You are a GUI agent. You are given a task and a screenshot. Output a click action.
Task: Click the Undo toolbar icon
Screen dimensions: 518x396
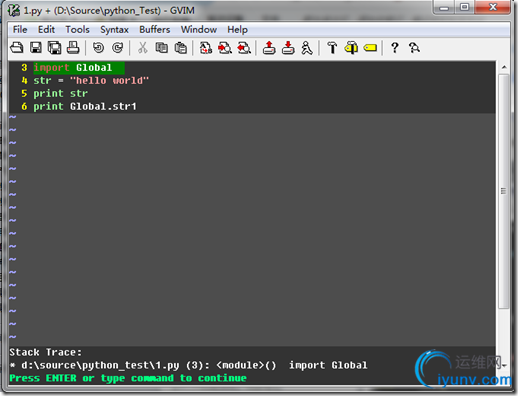point(98,48)
